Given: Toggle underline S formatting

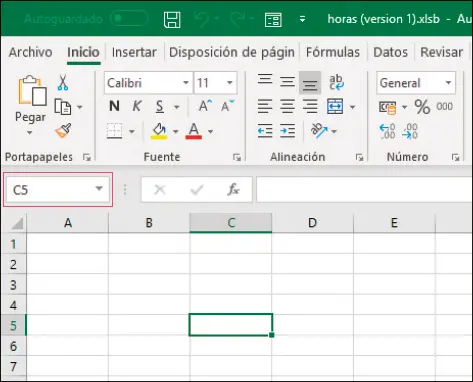Looking at the screenshot, I should (x=160, y=107).
